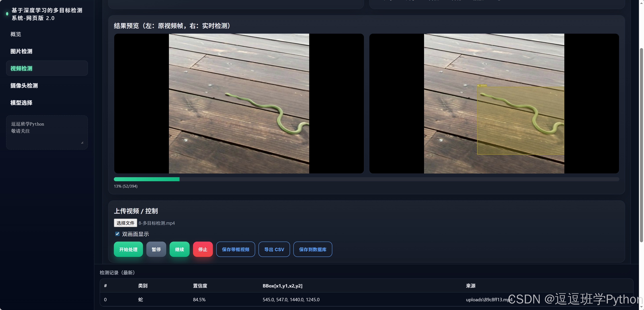Click the green video progress bar
Screen dimensions: 644x310
pos(147,179)
